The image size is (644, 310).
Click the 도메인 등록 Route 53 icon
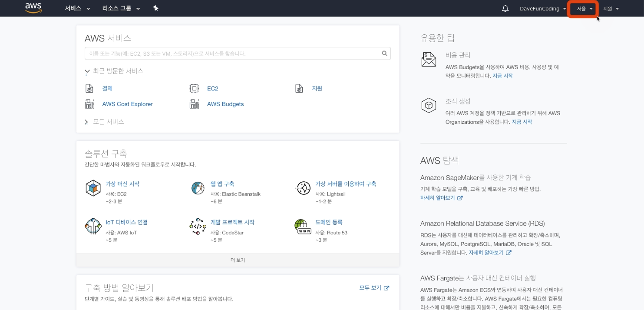[x=303, y=227]
